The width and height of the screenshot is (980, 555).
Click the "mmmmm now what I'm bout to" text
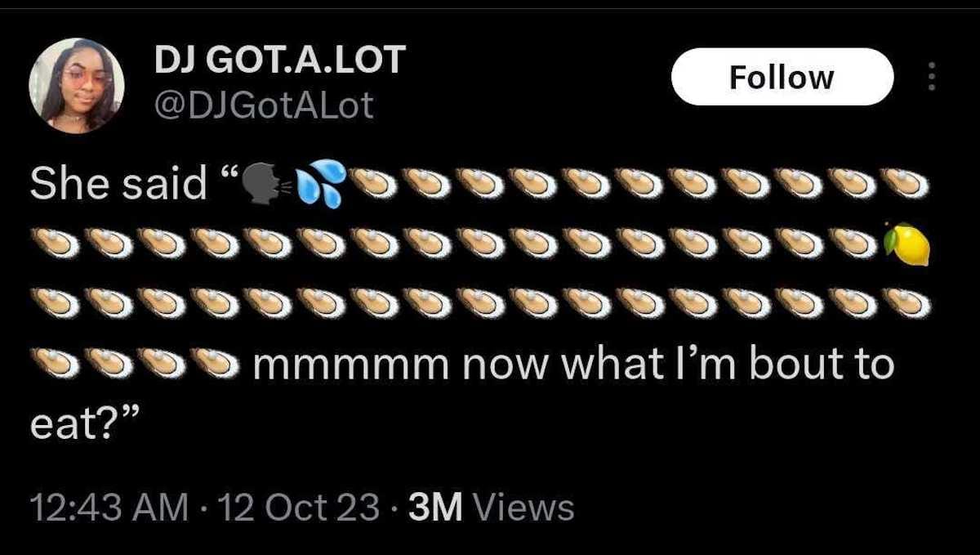[x=573, y=365]
